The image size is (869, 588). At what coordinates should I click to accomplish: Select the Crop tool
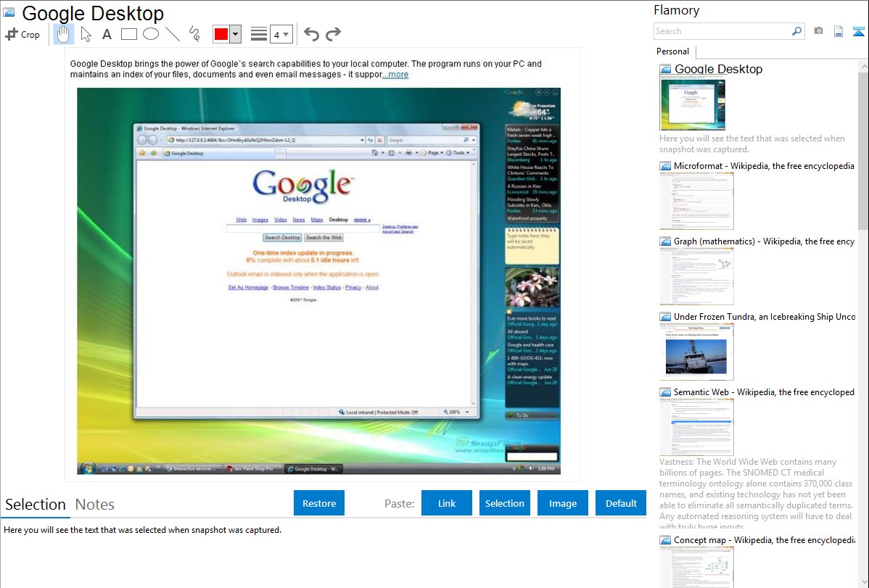(22, 34)
